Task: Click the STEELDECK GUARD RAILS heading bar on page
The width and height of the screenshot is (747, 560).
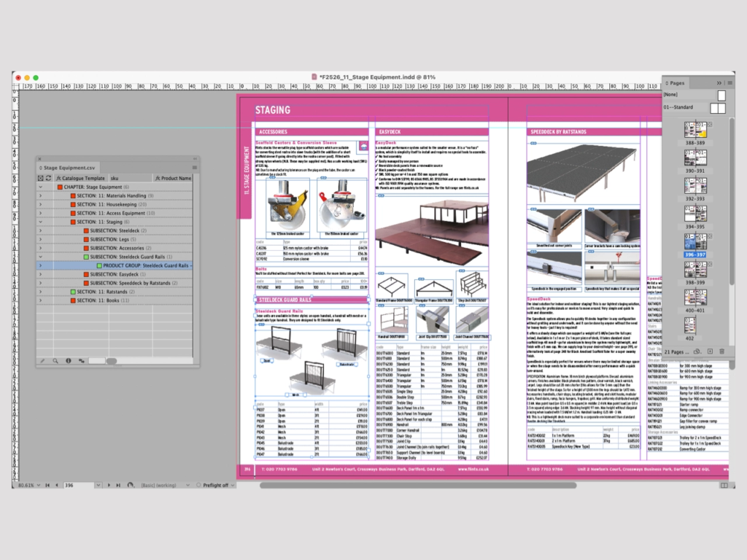Action: [x=311, y=300]
